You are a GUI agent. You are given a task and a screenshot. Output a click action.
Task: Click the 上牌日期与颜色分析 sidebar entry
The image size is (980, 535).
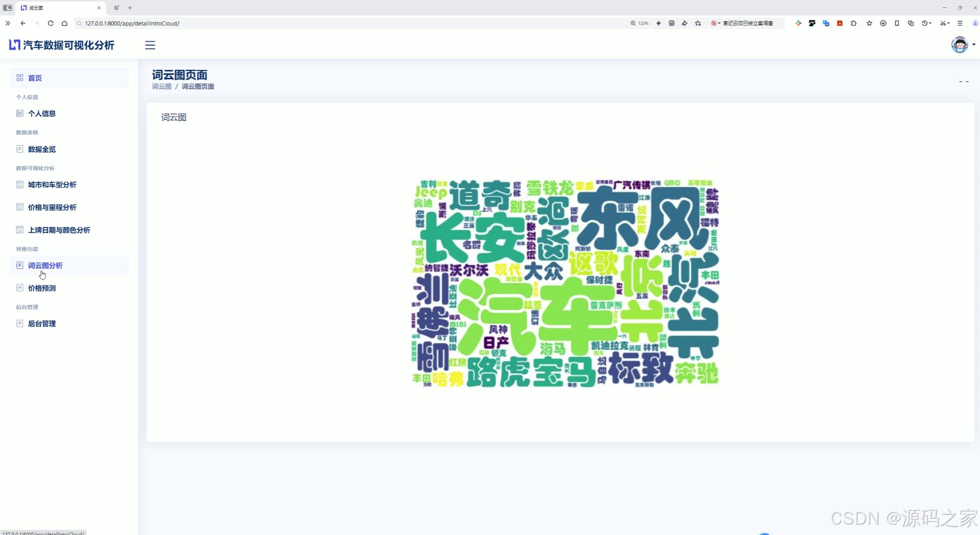point(58,230)
